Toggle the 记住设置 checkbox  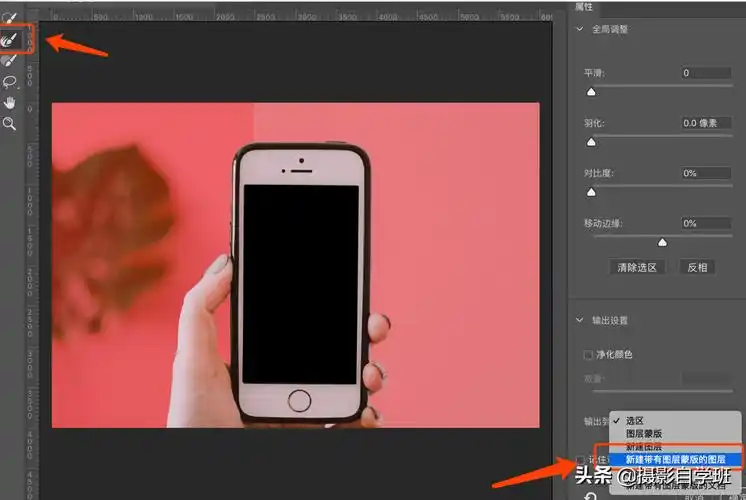pyautogui.click(x=581, y=460)
